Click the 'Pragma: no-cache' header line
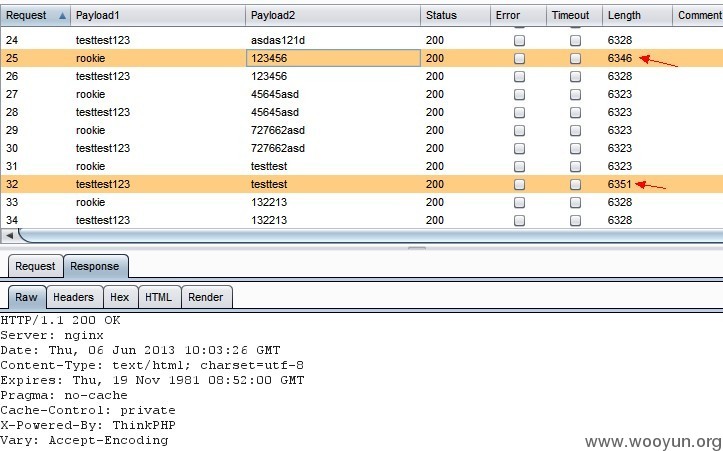 [x=64, y=395]
